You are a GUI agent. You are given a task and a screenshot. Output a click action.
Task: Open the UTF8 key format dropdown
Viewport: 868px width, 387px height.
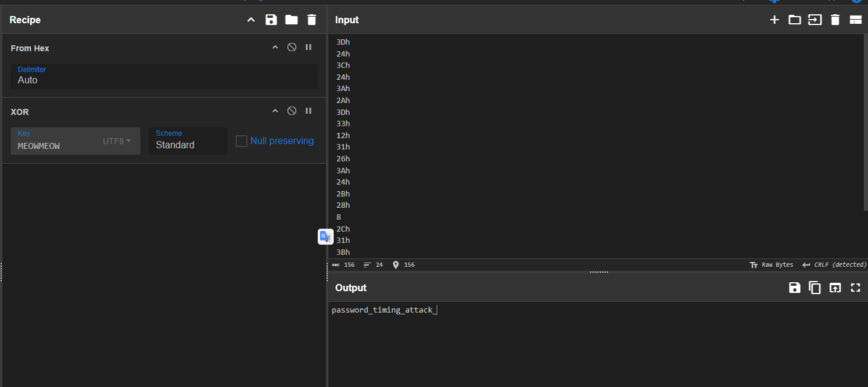[117, 141]
